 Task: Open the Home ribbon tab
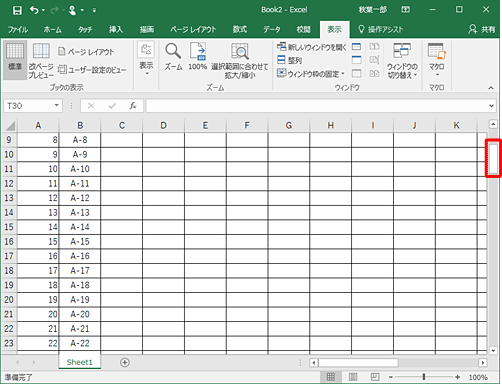point(52,30)
